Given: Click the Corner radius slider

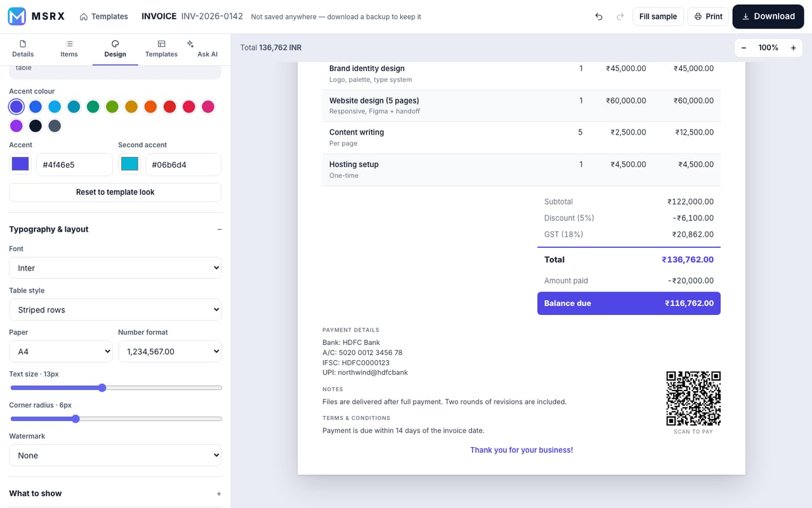Looking at the screenshot, I should [x=115, y=419].
